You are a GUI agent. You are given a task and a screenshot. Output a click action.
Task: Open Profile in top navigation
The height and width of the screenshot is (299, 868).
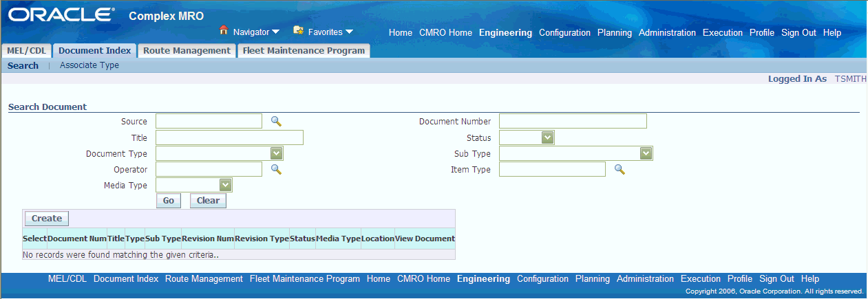(x=762, y=33)
